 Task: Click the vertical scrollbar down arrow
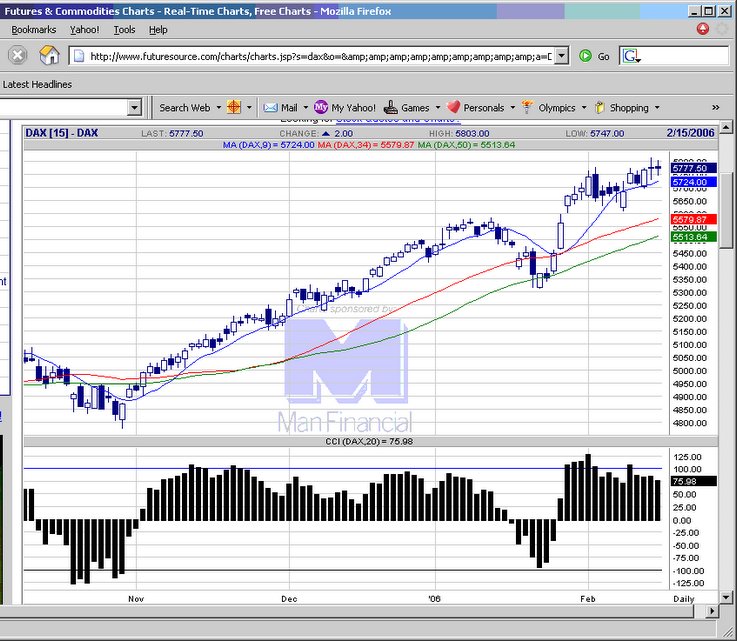(726, 597)
